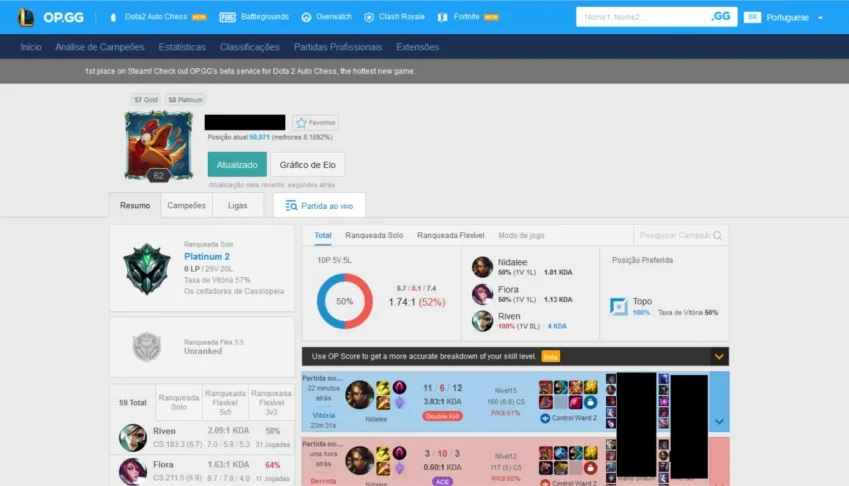The image size is (849, 486).
Task: Click the Control Ward icon in victory match
Action: click(x=545, y=418)
